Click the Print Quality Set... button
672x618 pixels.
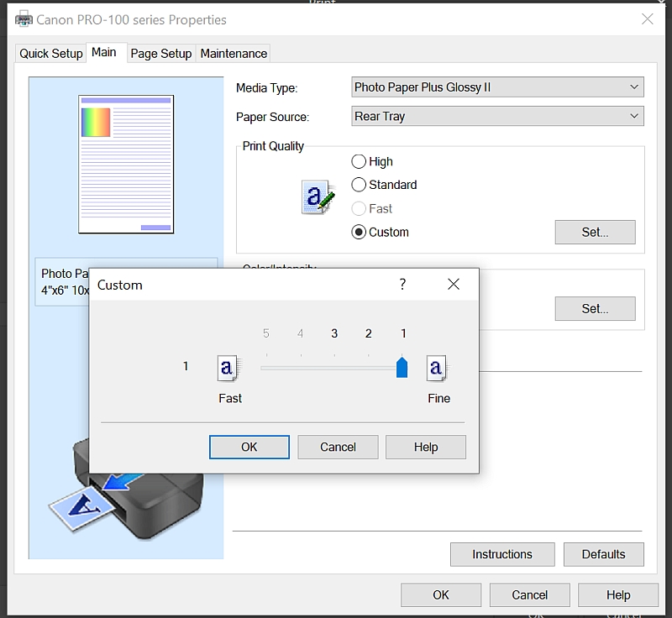tap(595, 233)
